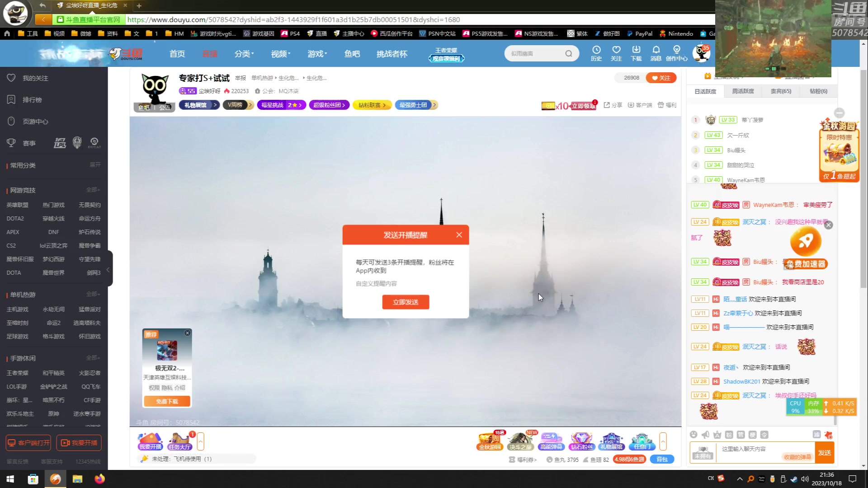Image resolution: width=868 pixels, height=488 pixels.
Task: Click the emoji smiley icon in chat toolbar
Action: (x=693, y=435)
